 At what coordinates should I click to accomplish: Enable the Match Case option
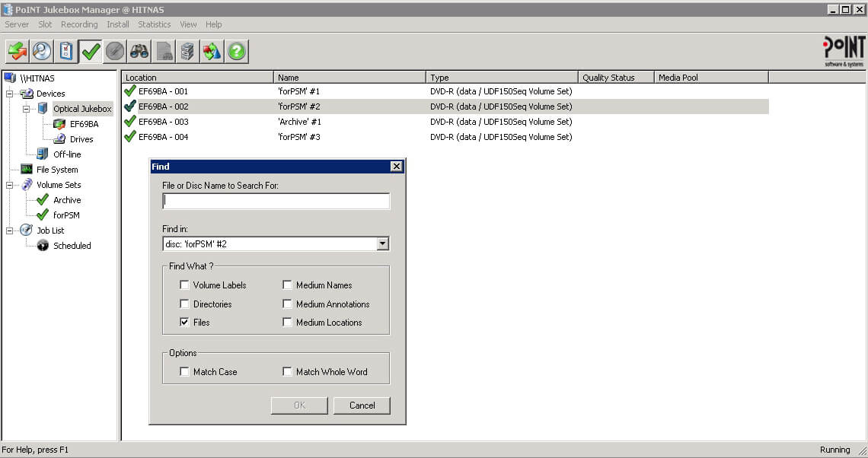coord(184,372)
